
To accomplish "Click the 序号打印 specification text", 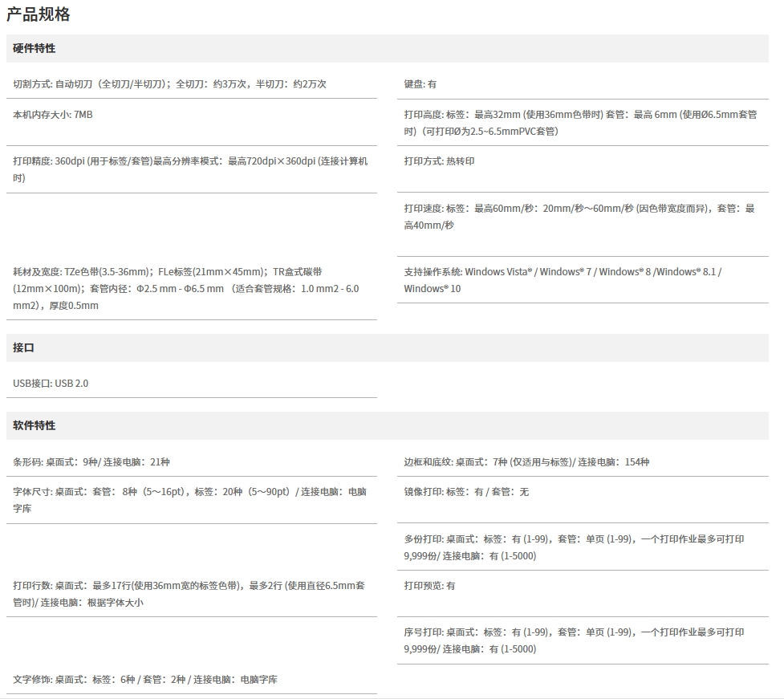I will [x=574, y=640].
